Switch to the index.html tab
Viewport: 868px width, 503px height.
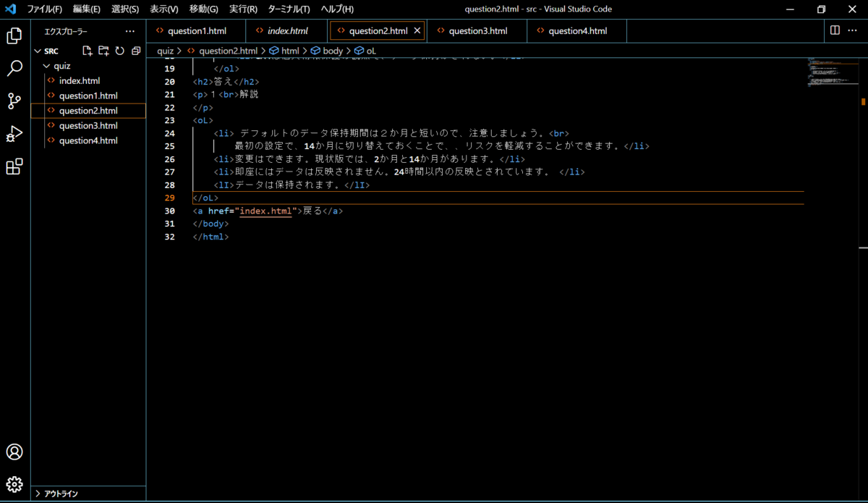point(288,31)
